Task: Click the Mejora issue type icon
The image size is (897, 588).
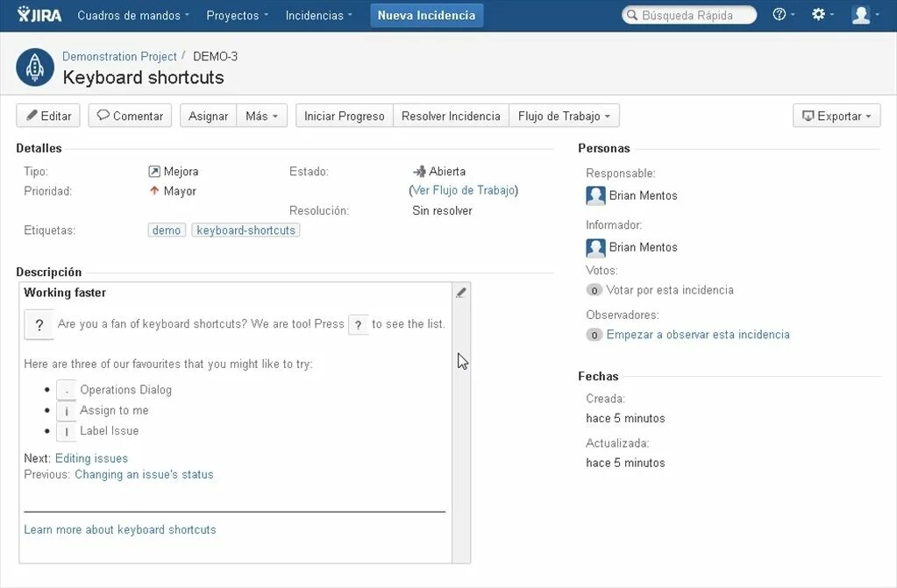Action: (x=154, y=171)
